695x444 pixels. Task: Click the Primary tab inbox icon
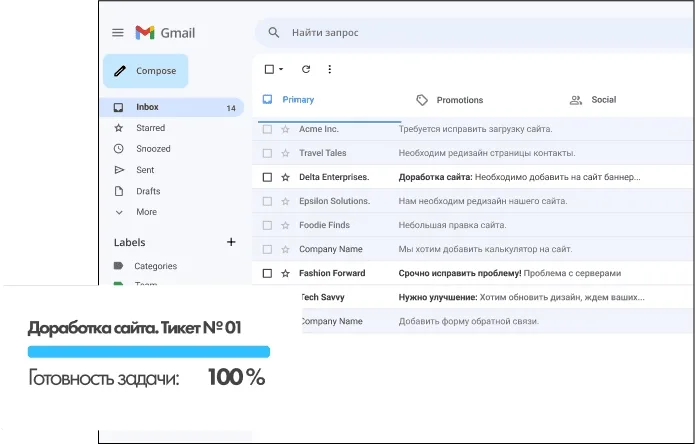267,99
